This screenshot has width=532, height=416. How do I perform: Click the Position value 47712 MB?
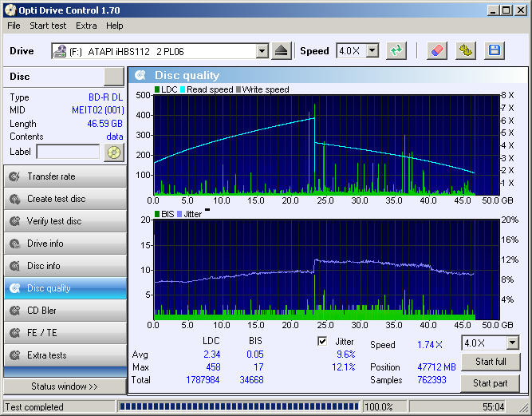[436, 367]
